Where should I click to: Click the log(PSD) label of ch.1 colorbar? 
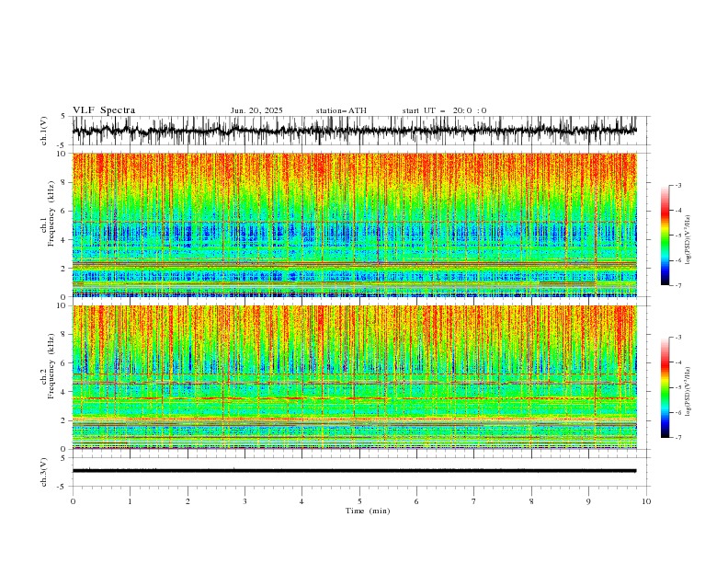point(688,240)
